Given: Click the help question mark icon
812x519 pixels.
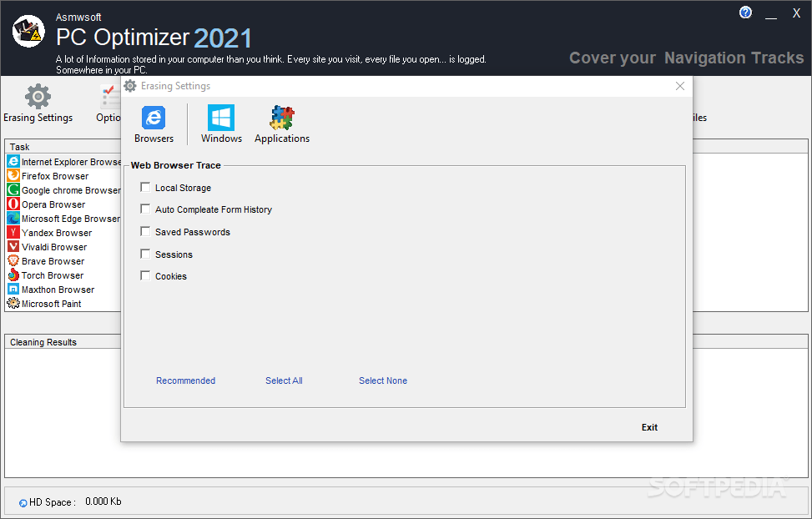Looking at the screenshot, I should [745, 13].
